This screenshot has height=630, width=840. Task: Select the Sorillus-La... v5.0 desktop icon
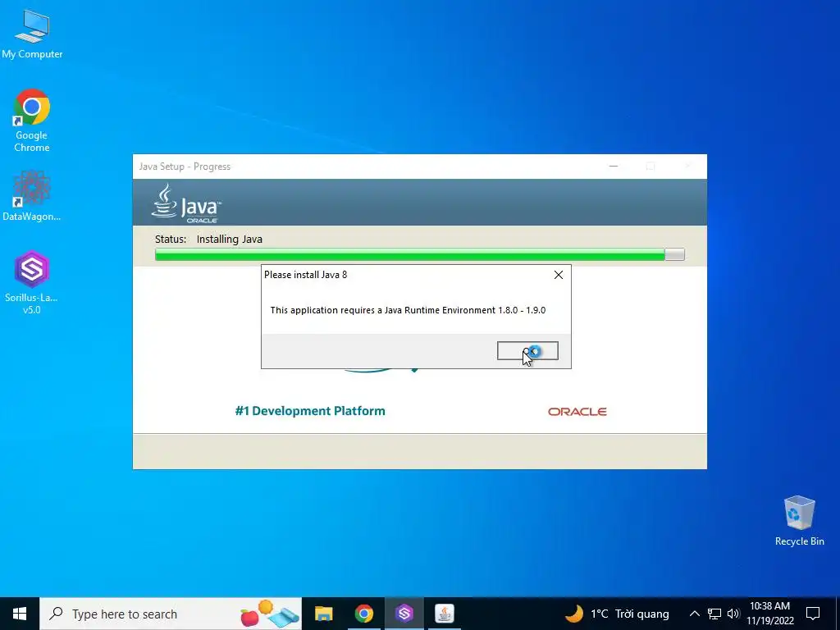[x=32, y=282]
